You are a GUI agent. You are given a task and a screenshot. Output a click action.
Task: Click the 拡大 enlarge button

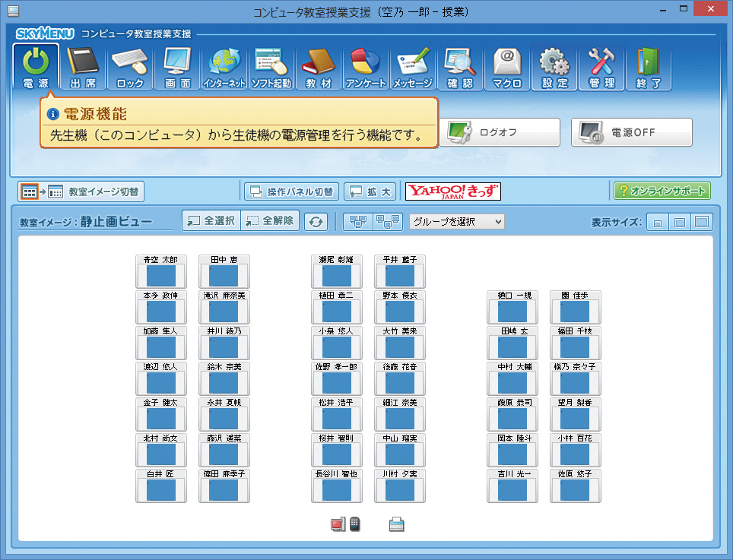(x=370, y=191)
